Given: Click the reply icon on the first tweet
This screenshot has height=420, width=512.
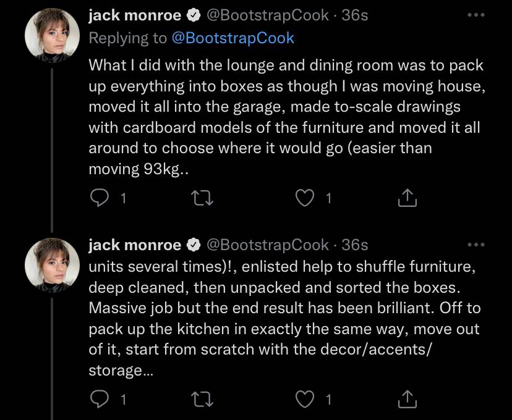Looking at the screenshot, I should click(x=100, y=198).
